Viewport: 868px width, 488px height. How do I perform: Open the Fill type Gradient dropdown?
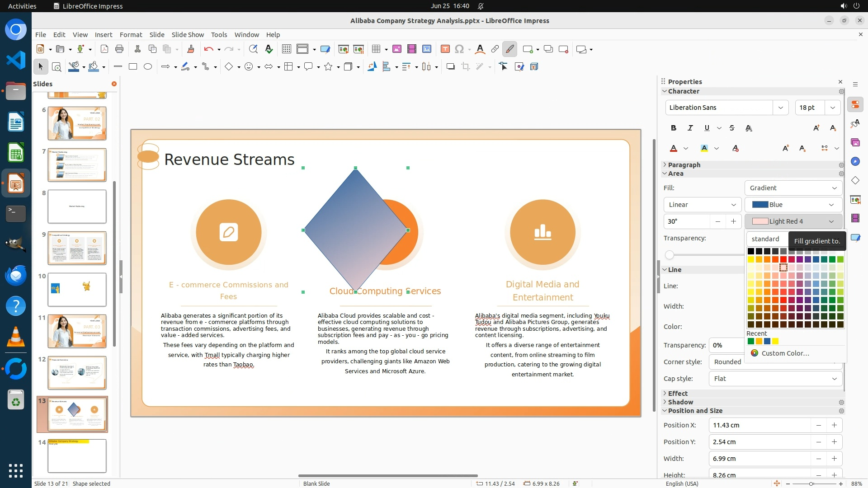pos(793,188)
